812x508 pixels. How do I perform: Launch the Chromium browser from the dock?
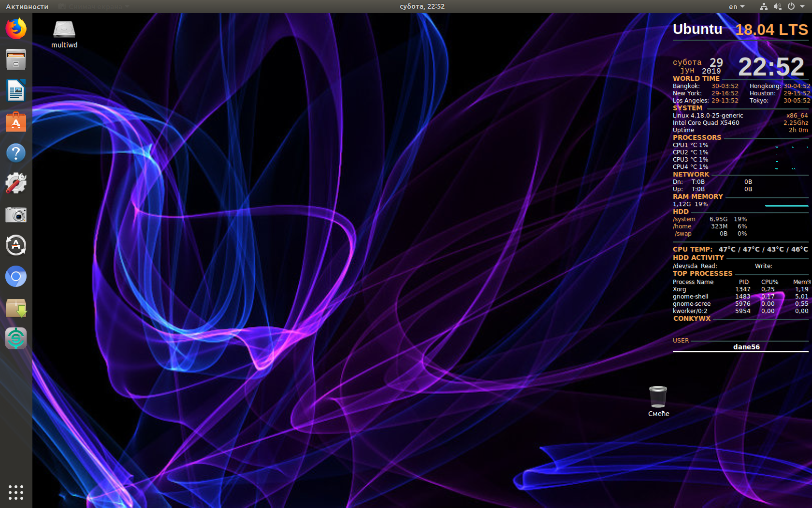(x=16, y=276)
